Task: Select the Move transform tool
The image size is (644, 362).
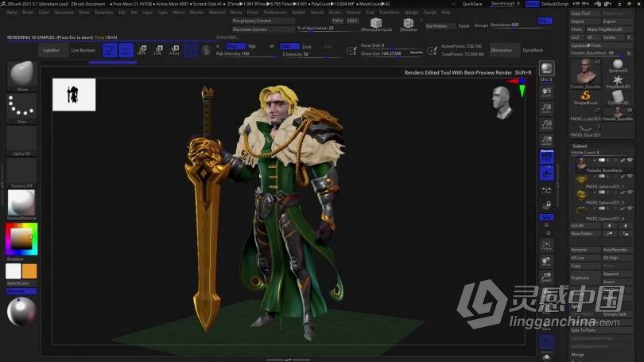Action: pos(142,50)
